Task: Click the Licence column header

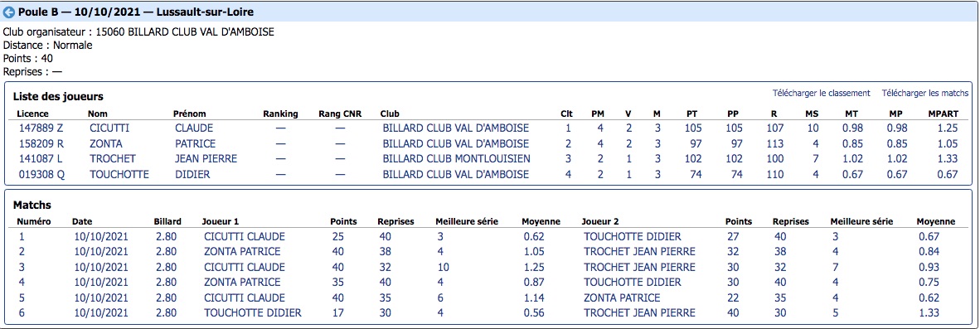Action: click(x=33, y=114)
